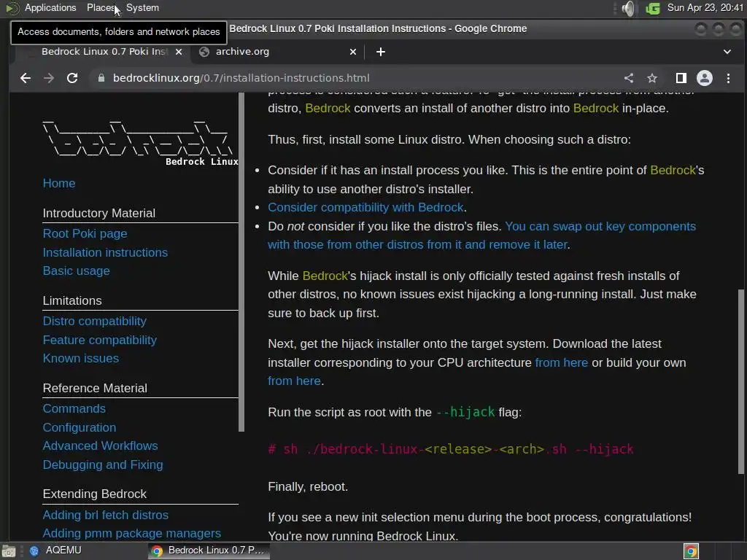The width and height of the screenshot is (747, 560).
Task: Click the sidebar scrollbar thumb
Action: pyautogui.click(x=241, y=262)
